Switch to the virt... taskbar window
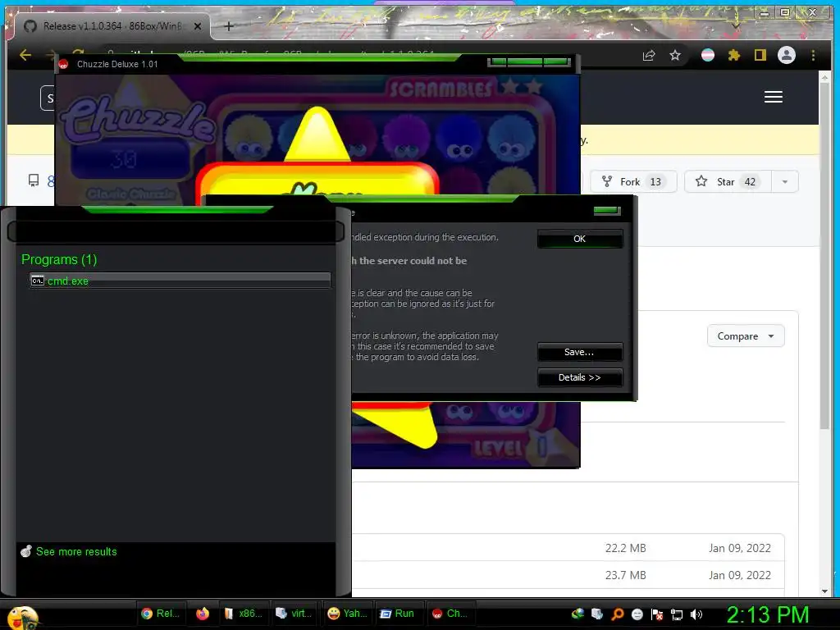 (x=294, y=614)
